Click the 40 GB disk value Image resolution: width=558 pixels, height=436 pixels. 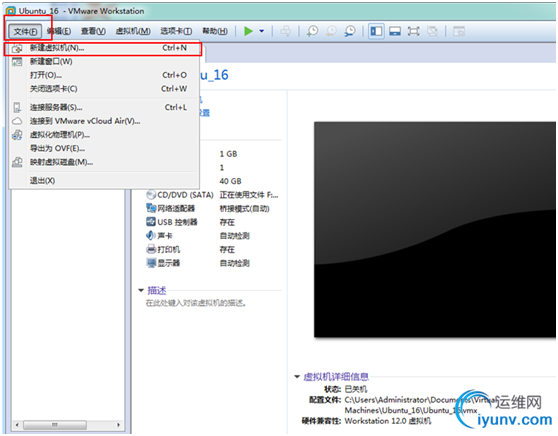[x=230, y=181]
